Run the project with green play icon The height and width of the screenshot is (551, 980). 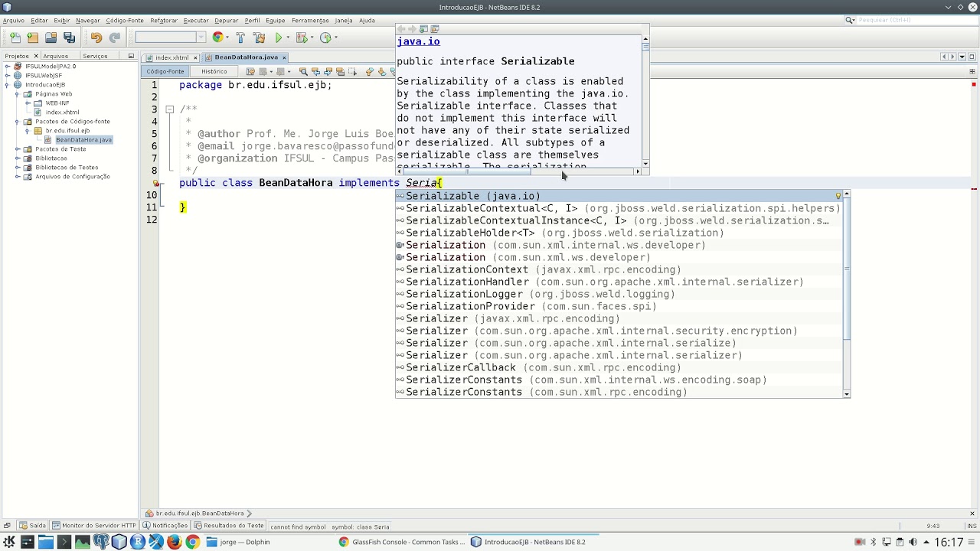pos(279,37)
